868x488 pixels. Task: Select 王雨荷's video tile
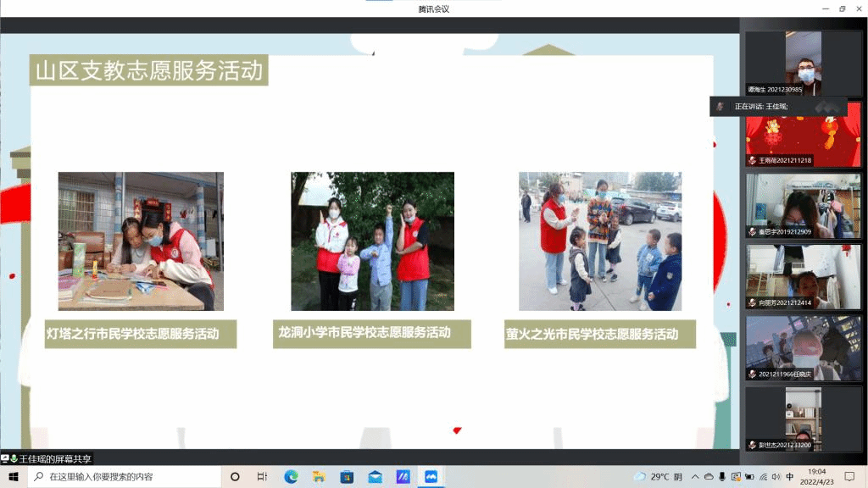tap(803, 135)
